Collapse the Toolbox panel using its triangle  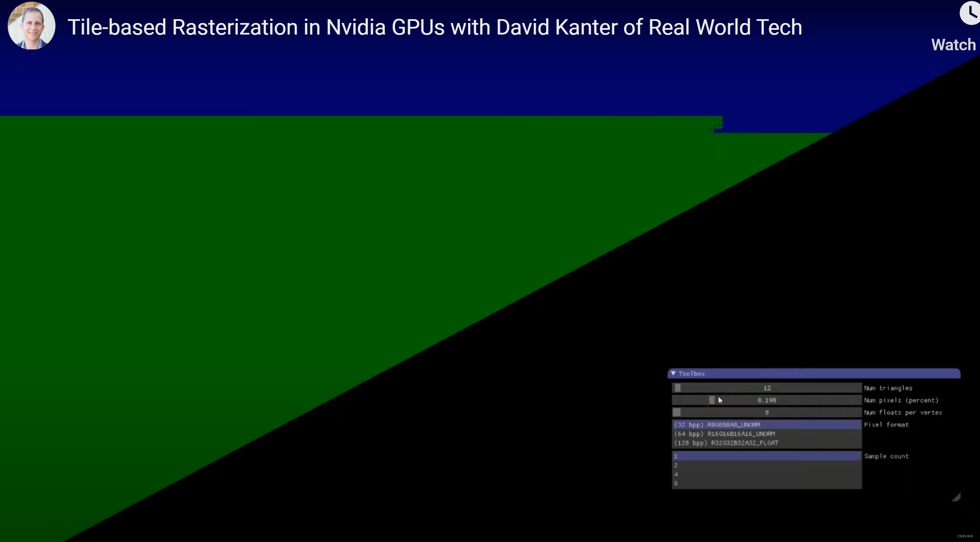pos(674,373)
